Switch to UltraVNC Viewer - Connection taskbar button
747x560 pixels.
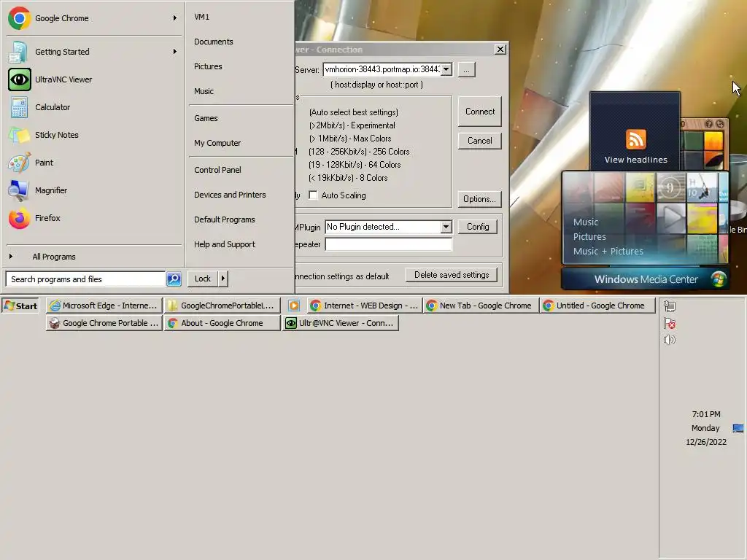point(341,323)
